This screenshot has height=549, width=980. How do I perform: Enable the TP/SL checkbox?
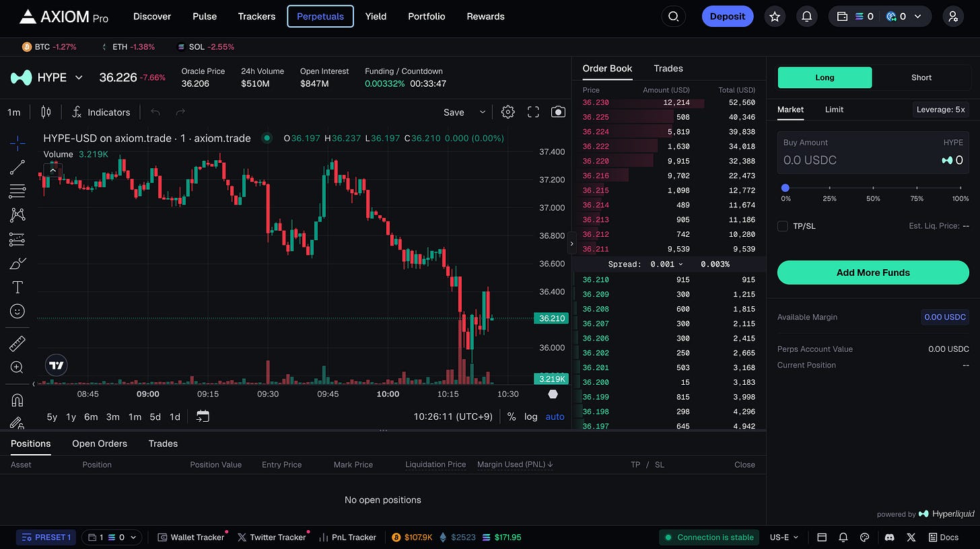783,226
